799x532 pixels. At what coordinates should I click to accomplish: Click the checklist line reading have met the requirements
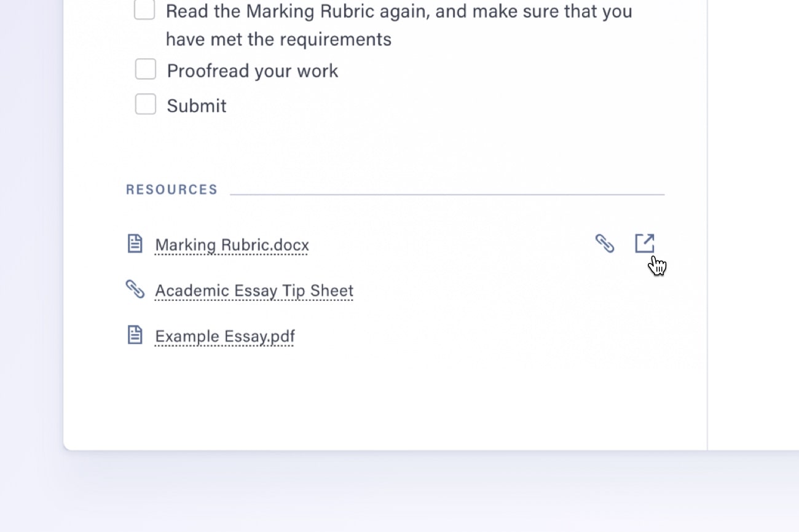click(x=278, y=39)
